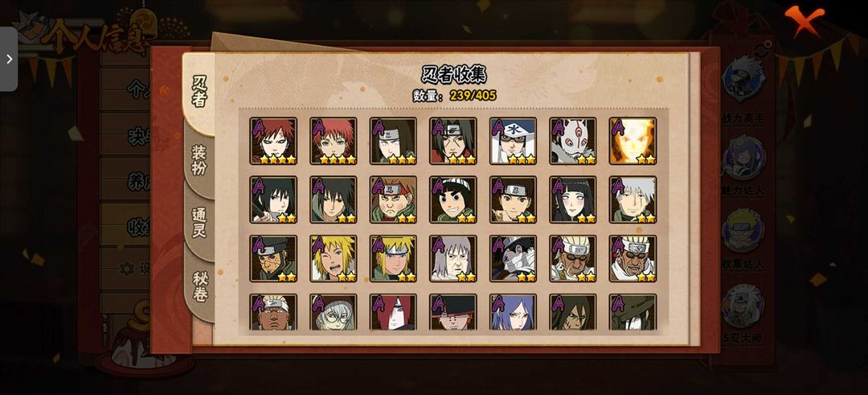This screenshot has height=395, width=868.
Task: Choose silver-haired masked Kakashi portrait
Action: click(633, 200)
